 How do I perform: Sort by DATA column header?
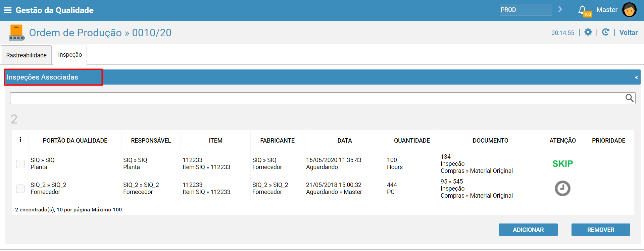point(345,141)
